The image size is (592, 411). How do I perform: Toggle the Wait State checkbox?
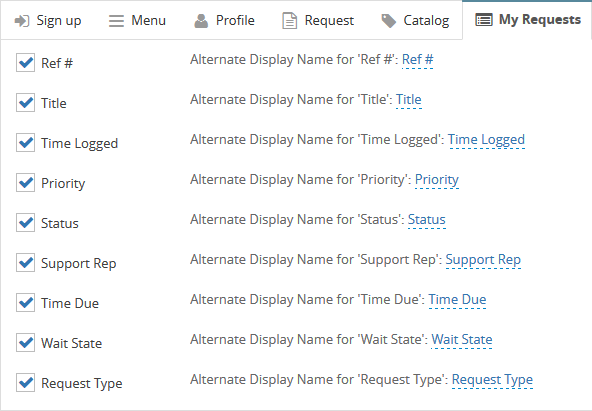click(x=25, y=343)
